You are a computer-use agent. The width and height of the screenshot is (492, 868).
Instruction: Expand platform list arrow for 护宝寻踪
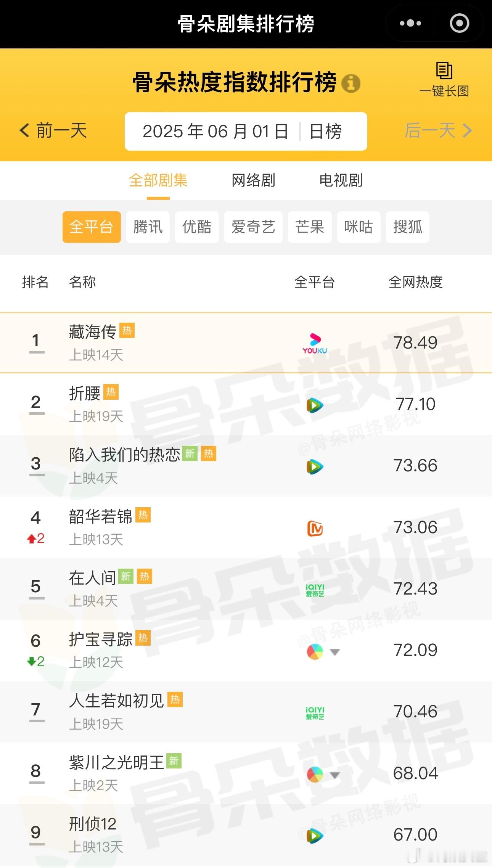pyautogui.click(x=334, y=652)
